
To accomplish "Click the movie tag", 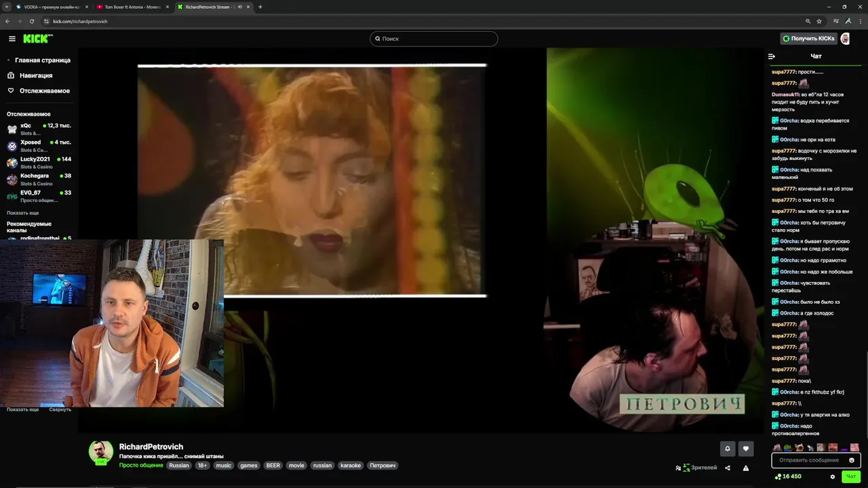I will pos(296,466).
